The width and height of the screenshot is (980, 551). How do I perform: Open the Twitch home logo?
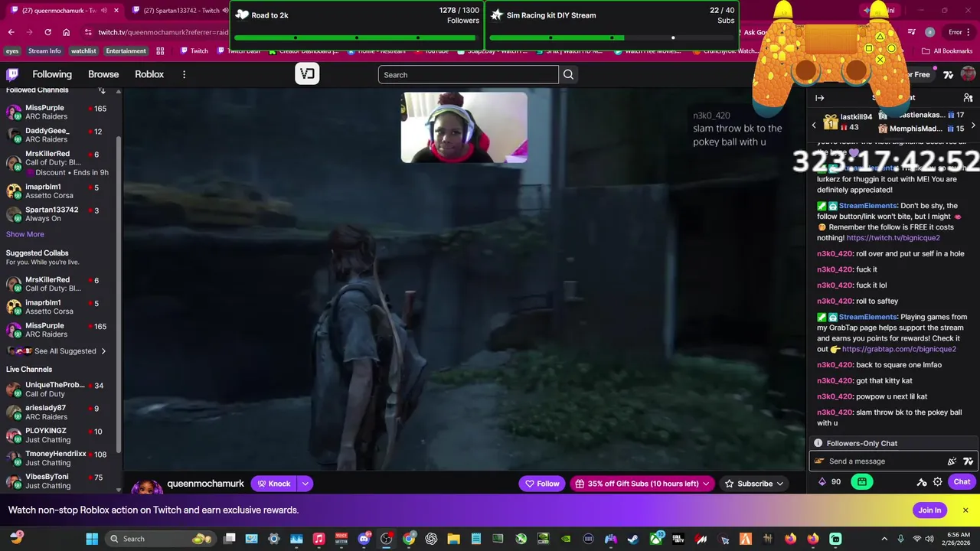pyautogui.click(x=12, y=74)
